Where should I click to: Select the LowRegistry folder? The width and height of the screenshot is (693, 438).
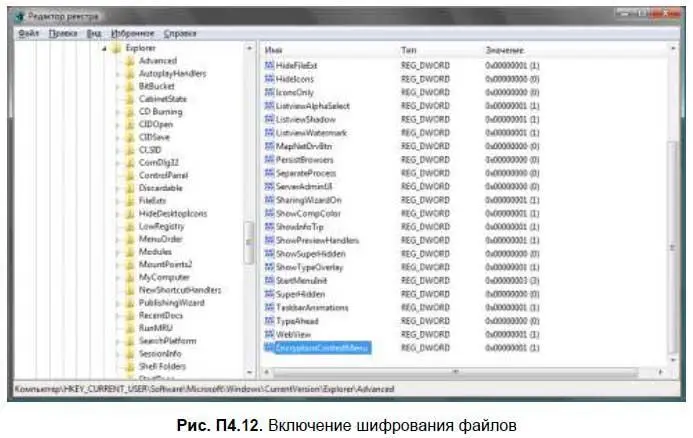pos(161,227)
